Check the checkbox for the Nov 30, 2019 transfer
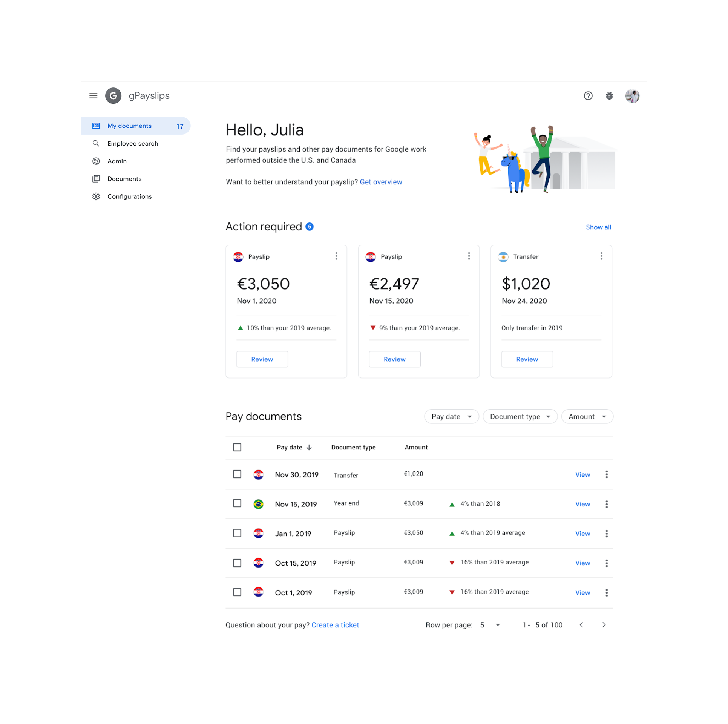 tap(237, 474)
